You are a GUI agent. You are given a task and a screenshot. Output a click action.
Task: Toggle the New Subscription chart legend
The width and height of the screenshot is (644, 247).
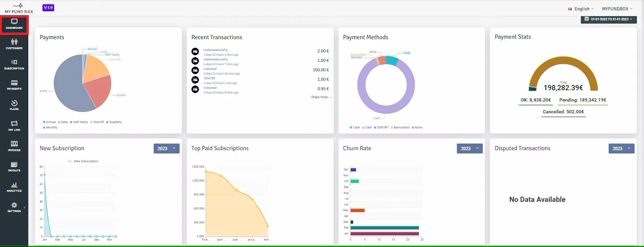(83, 162)
